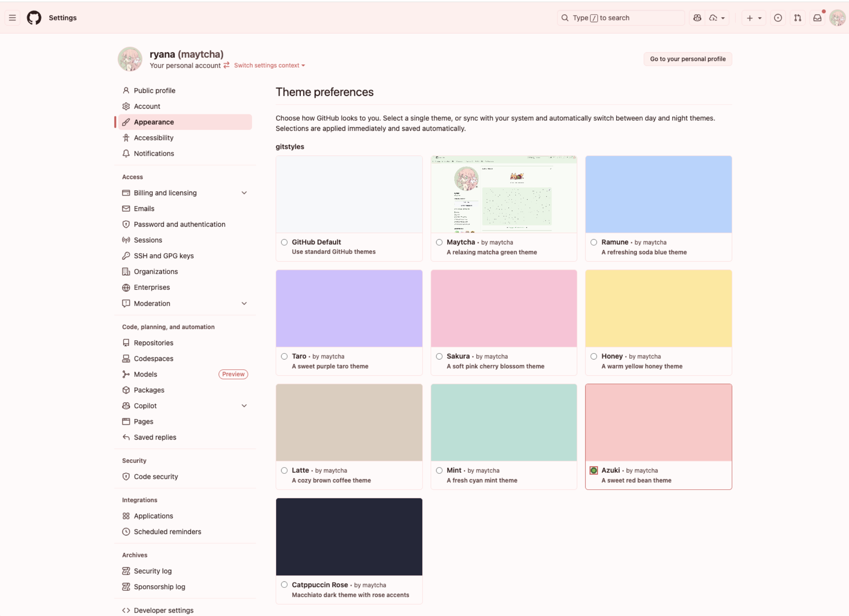
Task: Go to GitHub home via Octocat logo
Action: pyautogui.click(x=34, y=18)
